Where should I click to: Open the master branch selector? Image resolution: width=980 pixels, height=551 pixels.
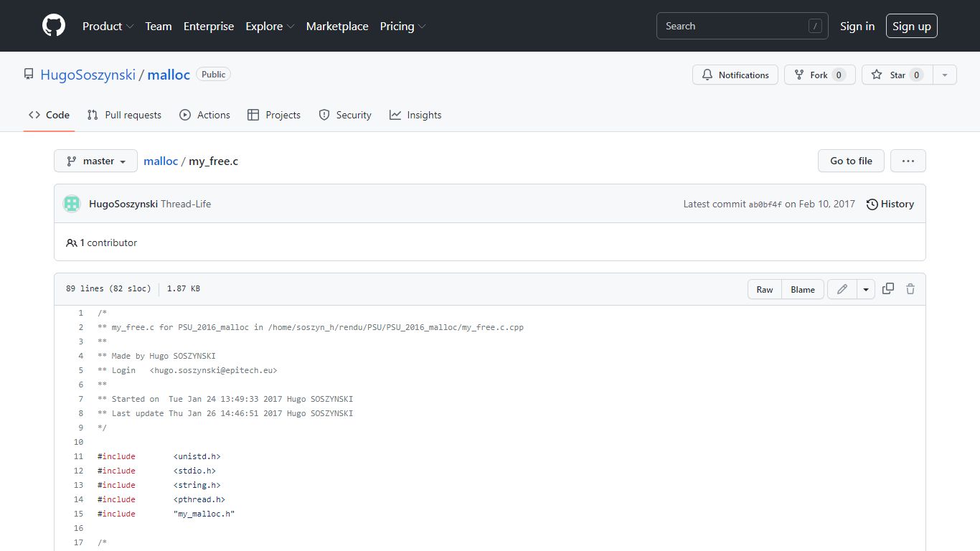(95, 161)
